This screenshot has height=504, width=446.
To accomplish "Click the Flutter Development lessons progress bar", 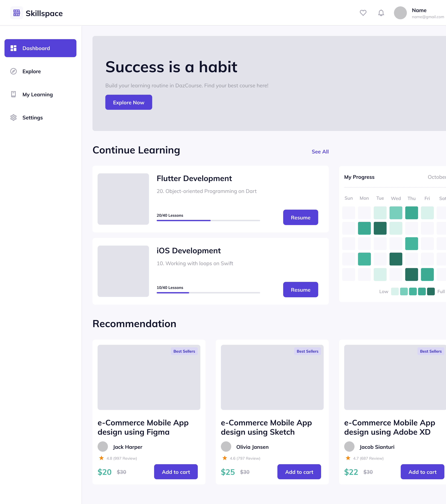I will point(208,220).
